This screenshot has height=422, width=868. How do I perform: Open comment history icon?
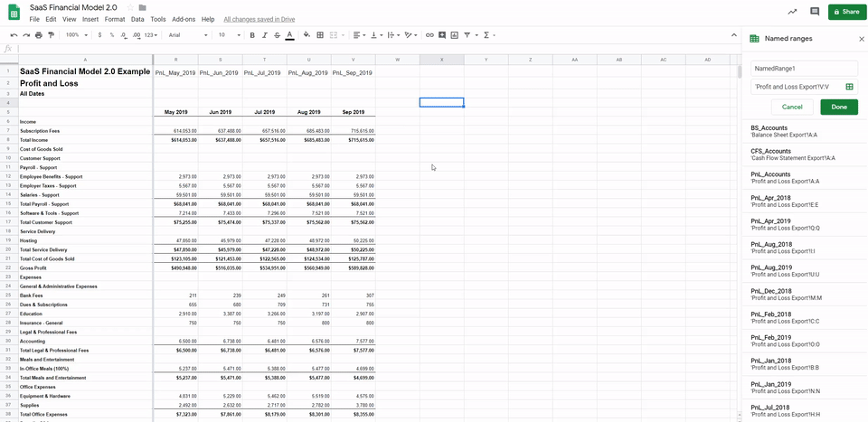pyautogui.click(x=815, y=12)
